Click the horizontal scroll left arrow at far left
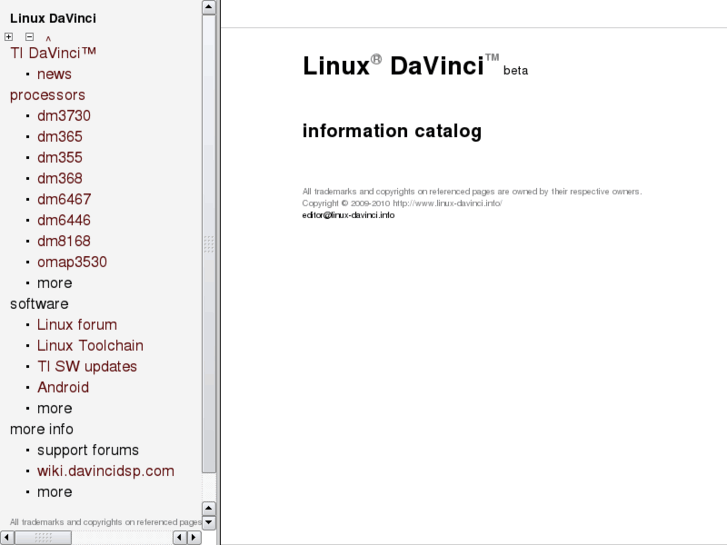Screen dimensions: 727x545 coord(6,538)
